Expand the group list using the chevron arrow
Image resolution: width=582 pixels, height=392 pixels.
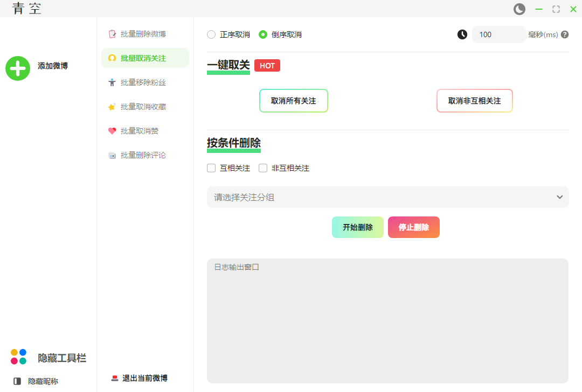(559, 197)
